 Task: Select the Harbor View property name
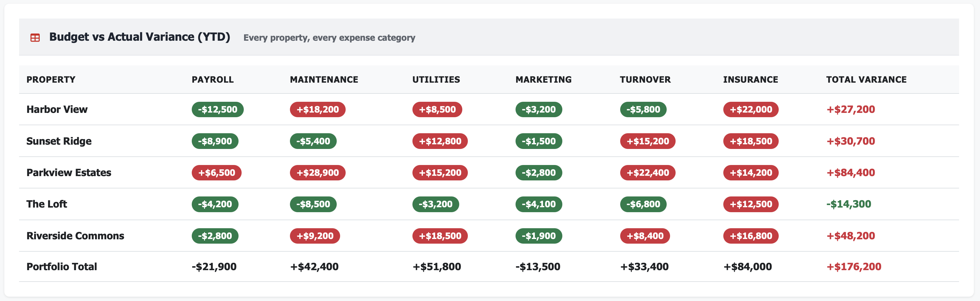[56, 109]
